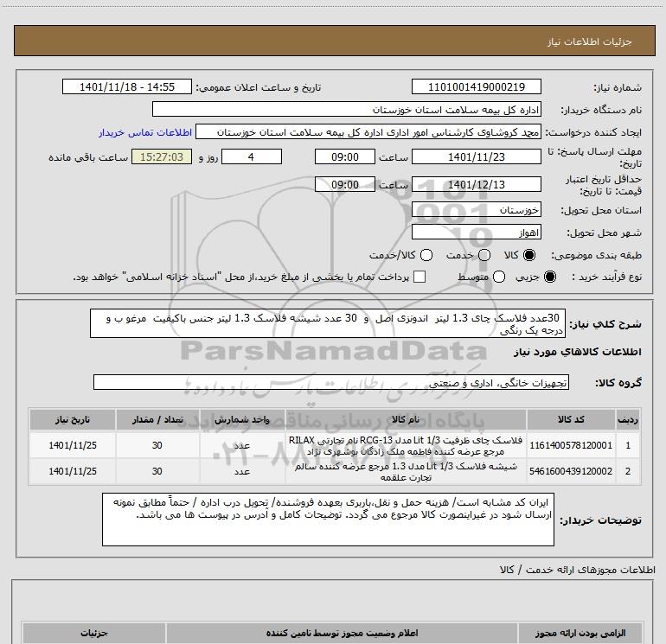666x644 pixels.
Task: Click the delivery province field خوزستان
Action: [476, 210]
